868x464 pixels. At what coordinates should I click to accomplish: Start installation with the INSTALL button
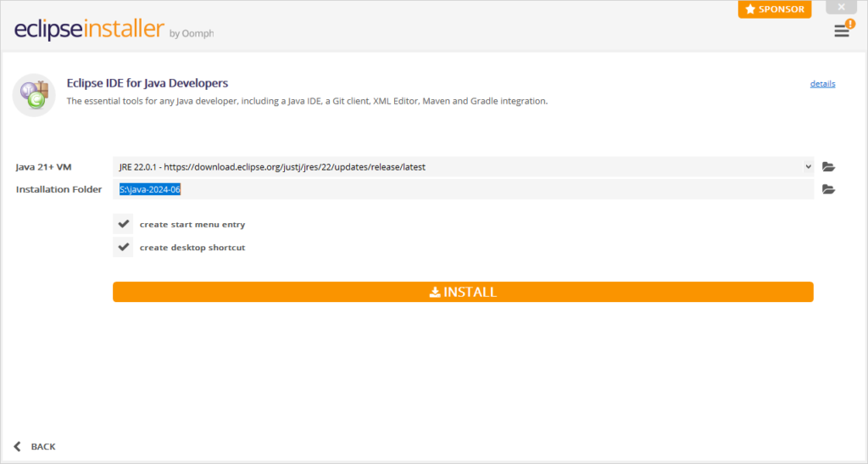pyautogui.click(x=464, y=292)
